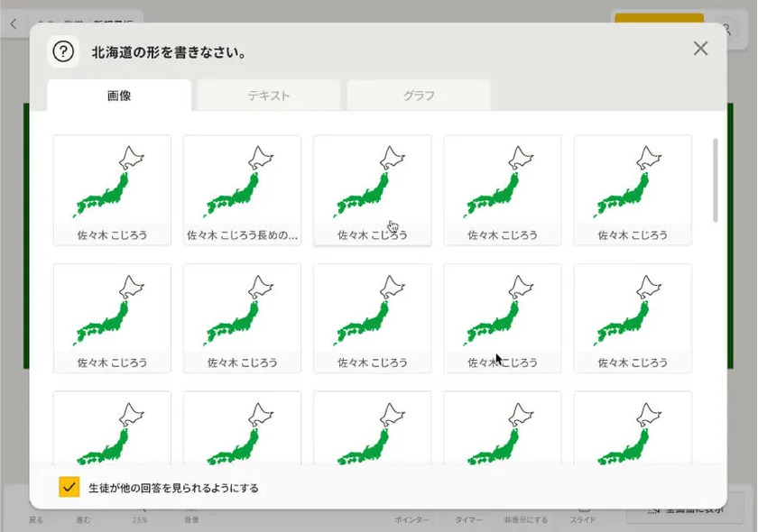Open the 25% zoom control behind the dialog
This screenshot has height=532, width=758.
140,519
